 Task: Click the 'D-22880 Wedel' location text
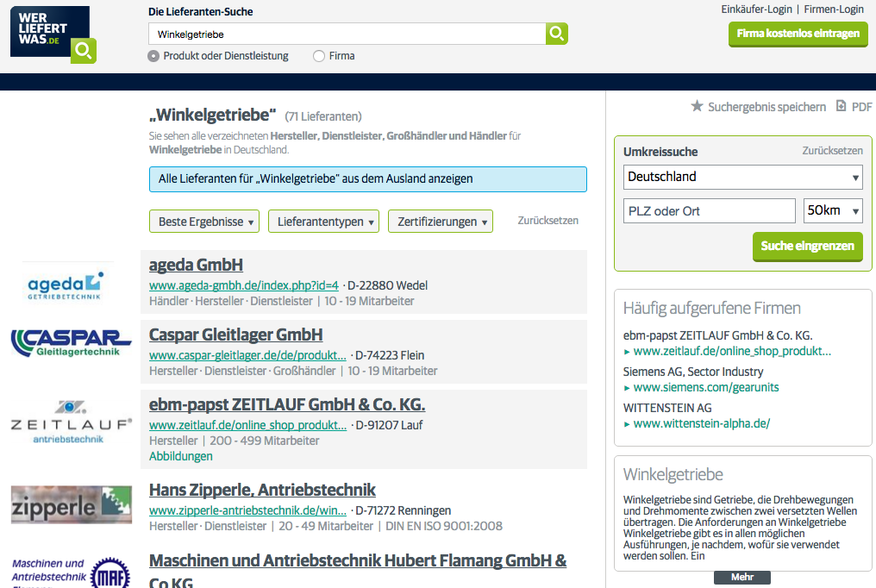click(x=388, y=285)
